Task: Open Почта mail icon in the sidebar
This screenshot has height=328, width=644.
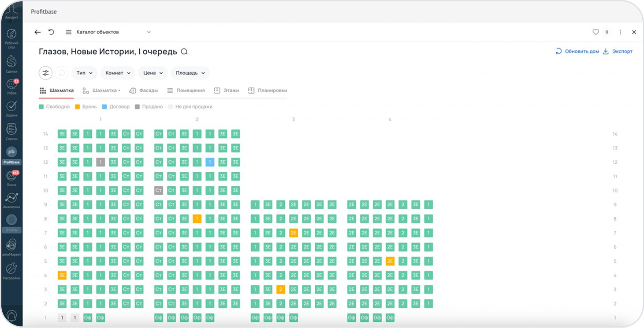Action: point(11,177)
